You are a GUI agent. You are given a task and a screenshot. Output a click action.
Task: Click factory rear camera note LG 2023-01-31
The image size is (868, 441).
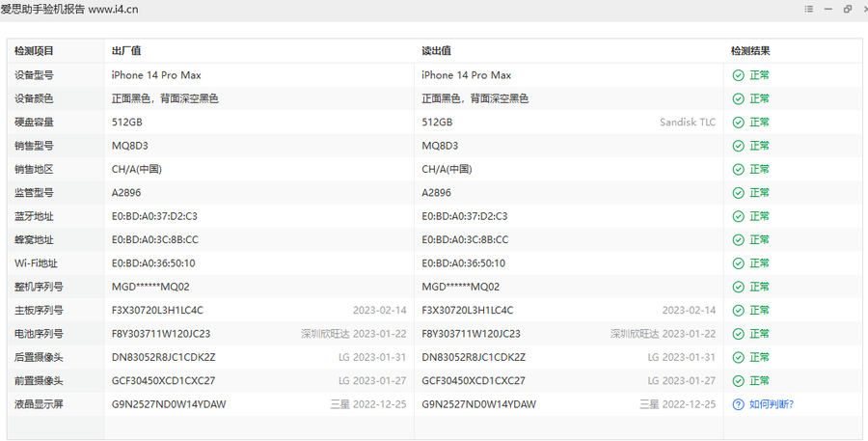[x=372, y=358]
